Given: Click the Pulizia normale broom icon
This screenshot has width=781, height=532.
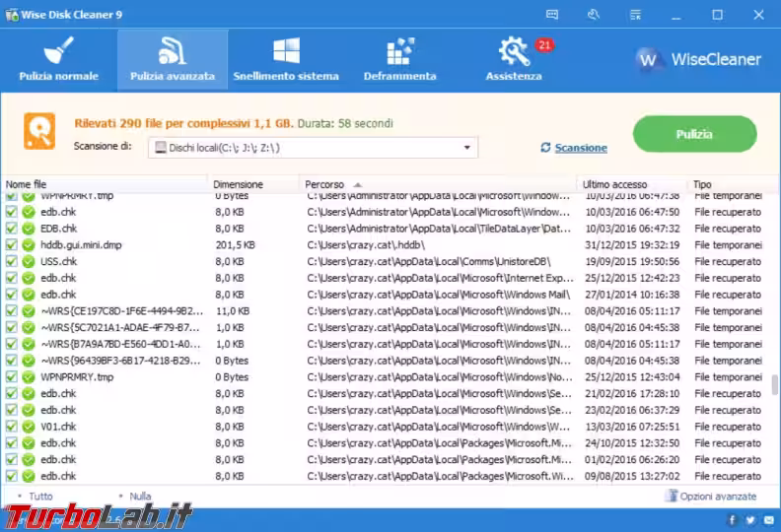Looking at the screenshot, I should click(58, 50).
